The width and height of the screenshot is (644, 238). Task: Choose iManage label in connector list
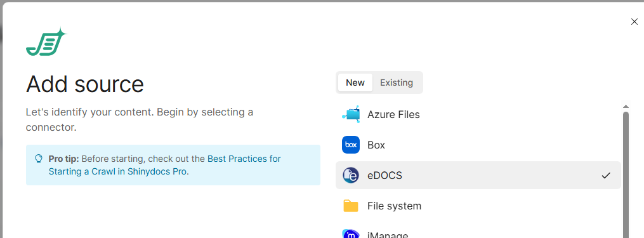(x=388, y=235)
